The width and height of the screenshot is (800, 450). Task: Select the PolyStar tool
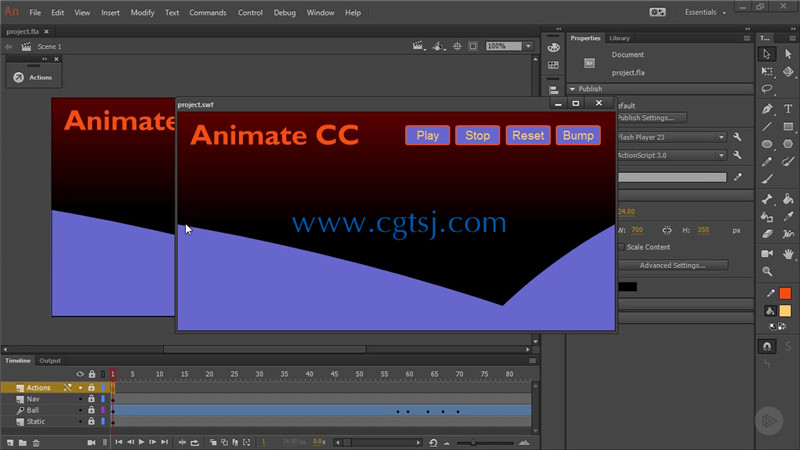coord(788,144)
